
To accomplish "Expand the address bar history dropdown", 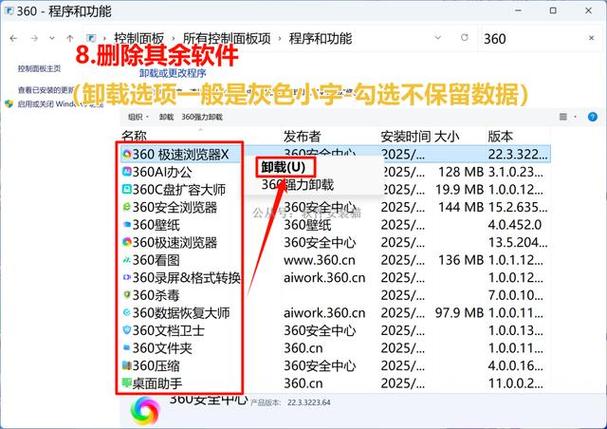I will pos(438,38).
